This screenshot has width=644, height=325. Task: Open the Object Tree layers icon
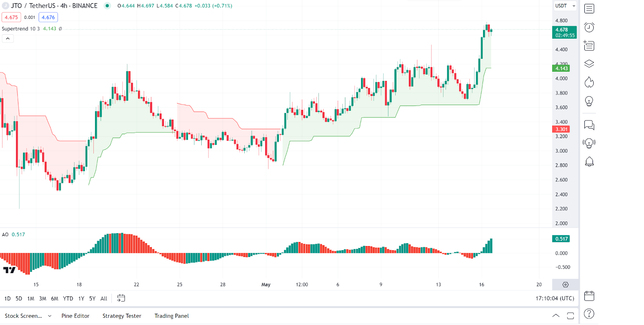click(589, 64)
